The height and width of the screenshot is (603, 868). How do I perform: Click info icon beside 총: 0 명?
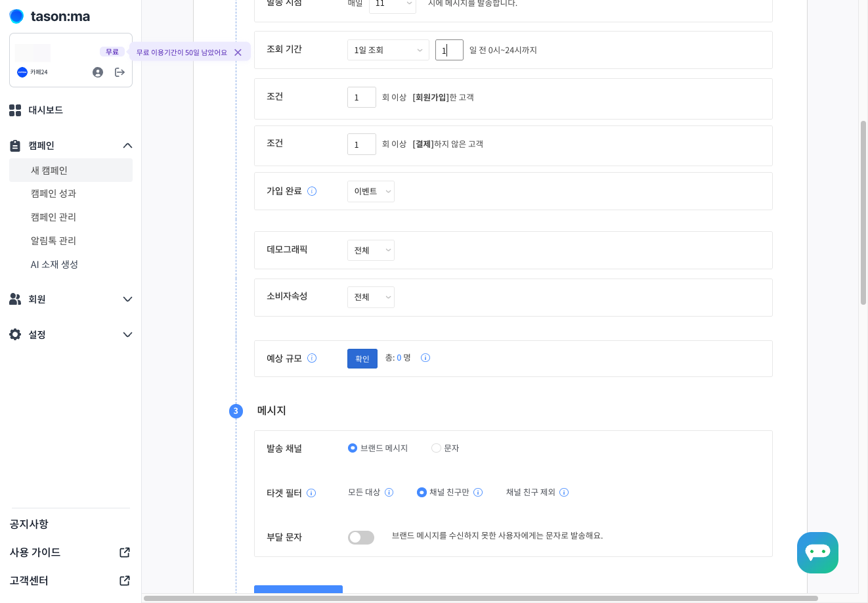tap(425, 358)
